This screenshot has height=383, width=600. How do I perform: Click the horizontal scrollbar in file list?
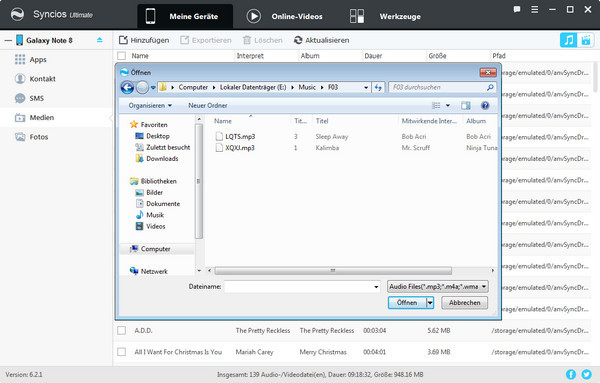pyautogui.click(x=333, y=271)
